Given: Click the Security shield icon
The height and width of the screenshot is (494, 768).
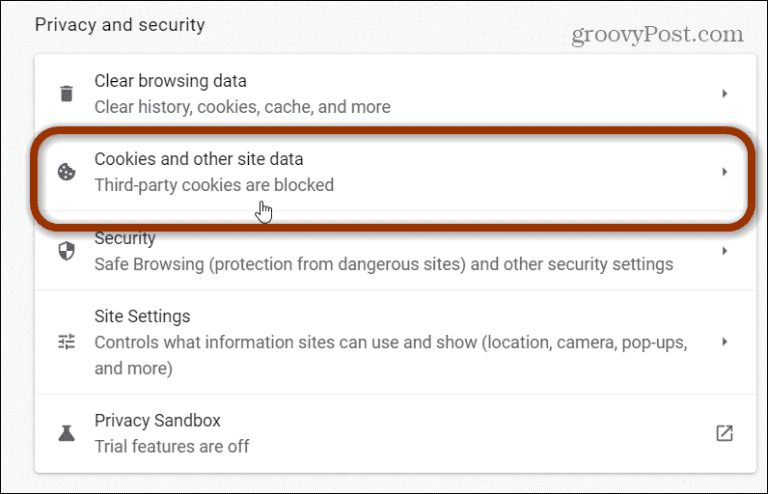Looking at the screenshot, I should [x=67, y=251].
